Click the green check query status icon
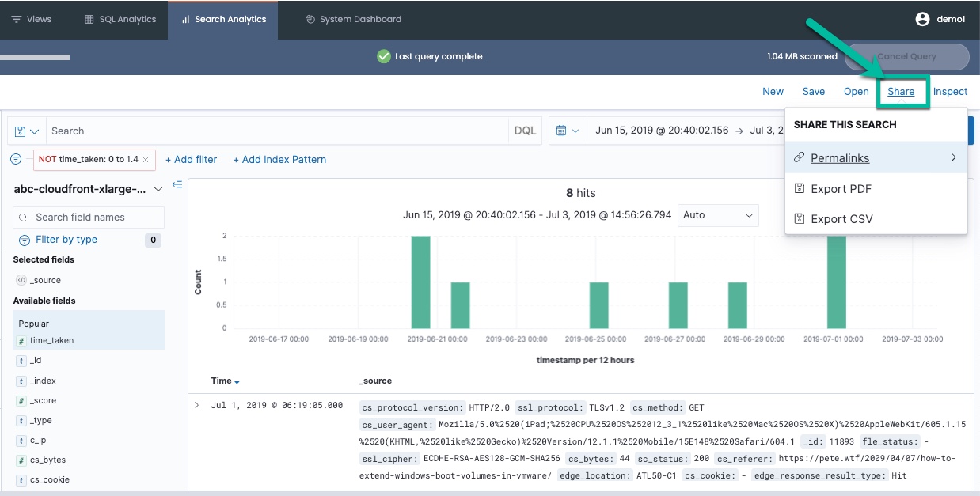This screenshot has width=980, height=496. click(x=384, y=56)
